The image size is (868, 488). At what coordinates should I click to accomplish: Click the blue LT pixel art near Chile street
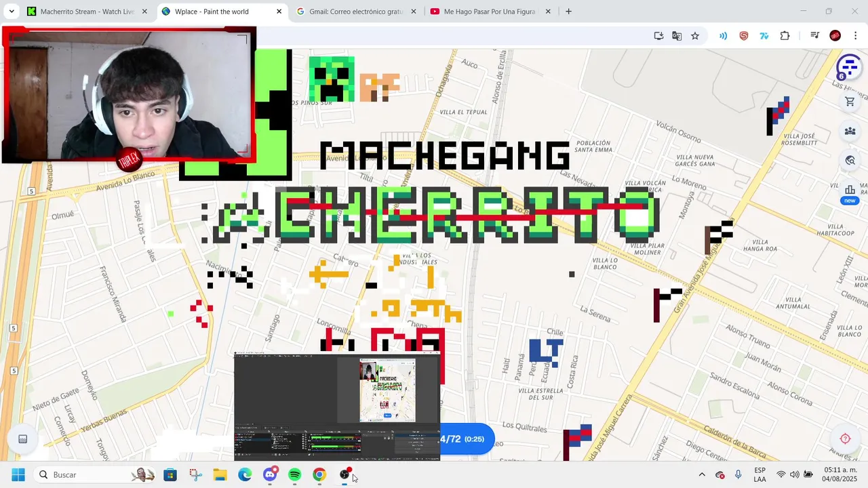[x=546, y=352]
